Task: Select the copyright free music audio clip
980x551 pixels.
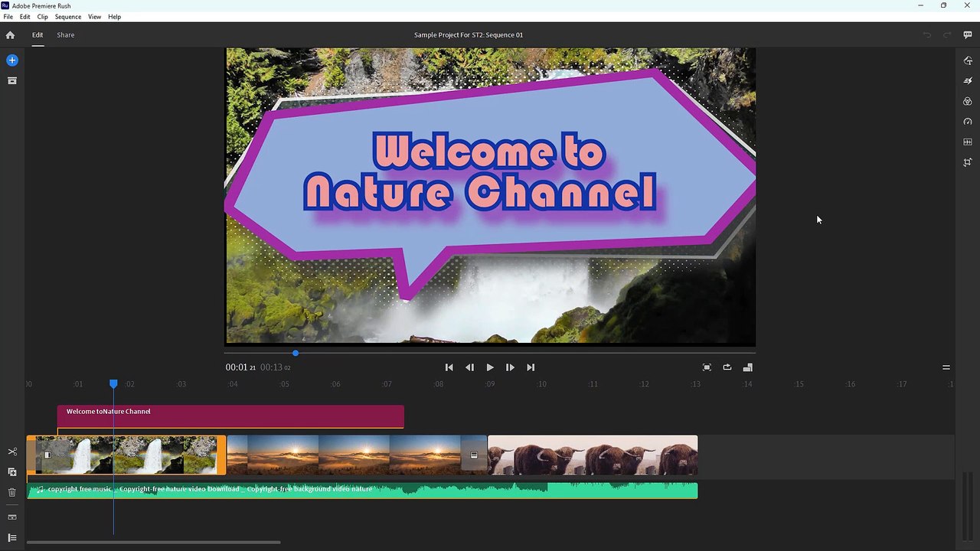Action: click(x=362, y=490)
